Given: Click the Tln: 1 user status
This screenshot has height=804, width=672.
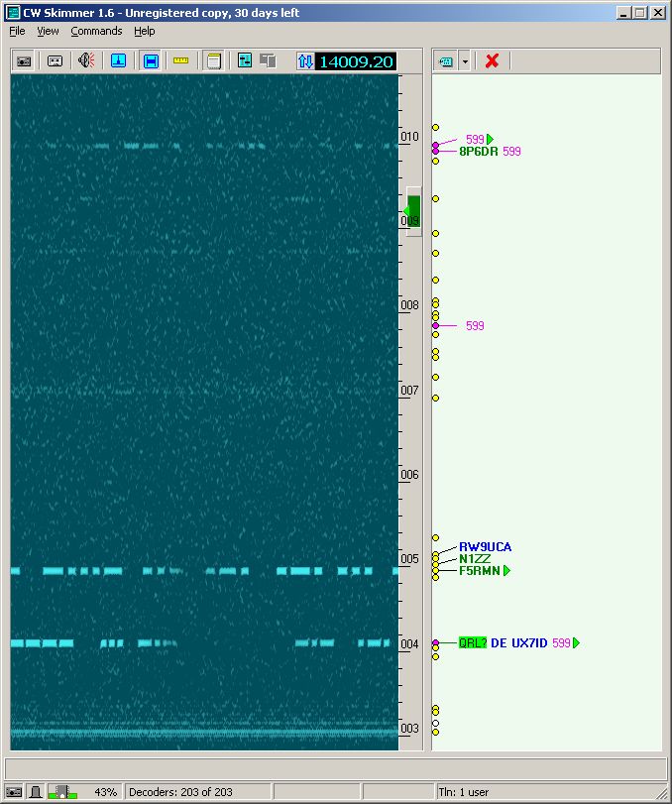Looking at the screenshot, I should 464,792.
